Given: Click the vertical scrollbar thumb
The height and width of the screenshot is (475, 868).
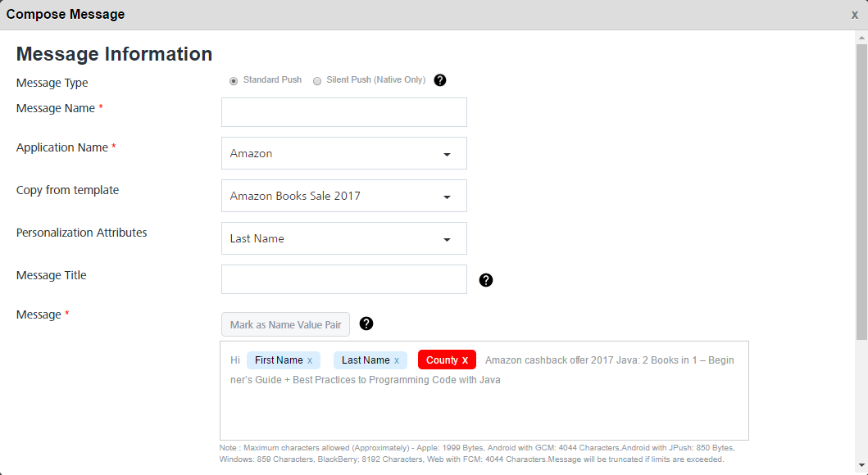Looking at the screenshot, I should pos(861,192).
